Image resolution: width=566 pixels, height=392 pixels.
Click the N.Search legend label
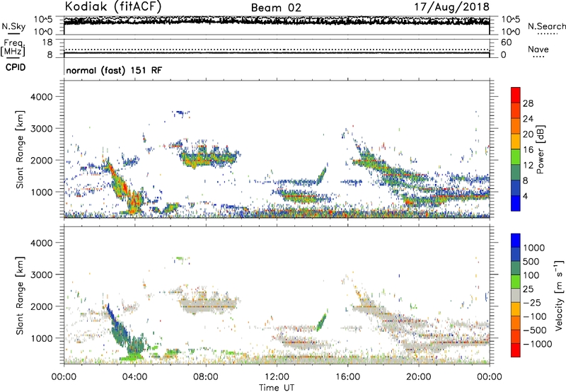click(x=546, y=26)
